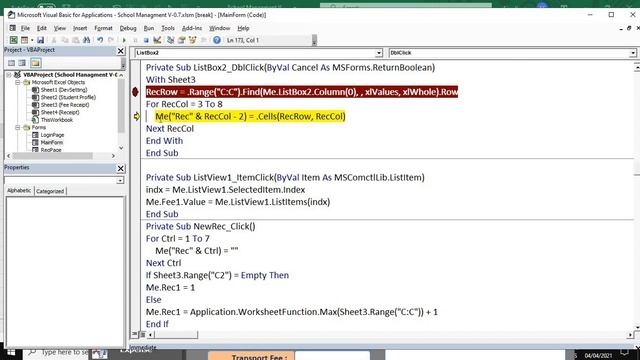Toggle Design Mode on the toolbar
The width and height of the screenshot is (640, 360).
(x=157, y=40)
